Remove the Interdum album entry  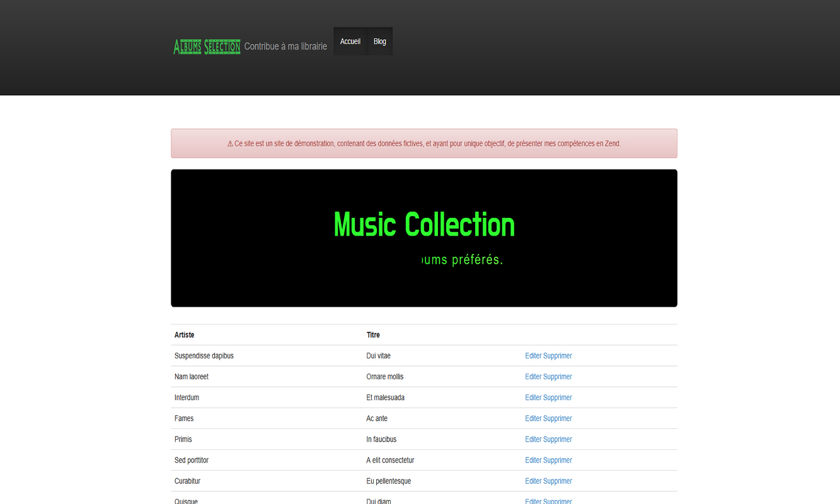558,398
